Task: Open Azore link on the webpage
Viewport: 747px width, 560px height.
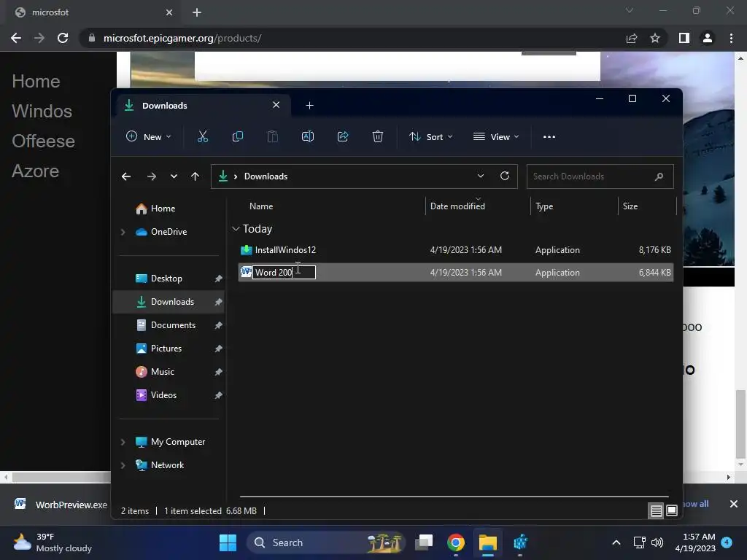Action: [35, 171]
